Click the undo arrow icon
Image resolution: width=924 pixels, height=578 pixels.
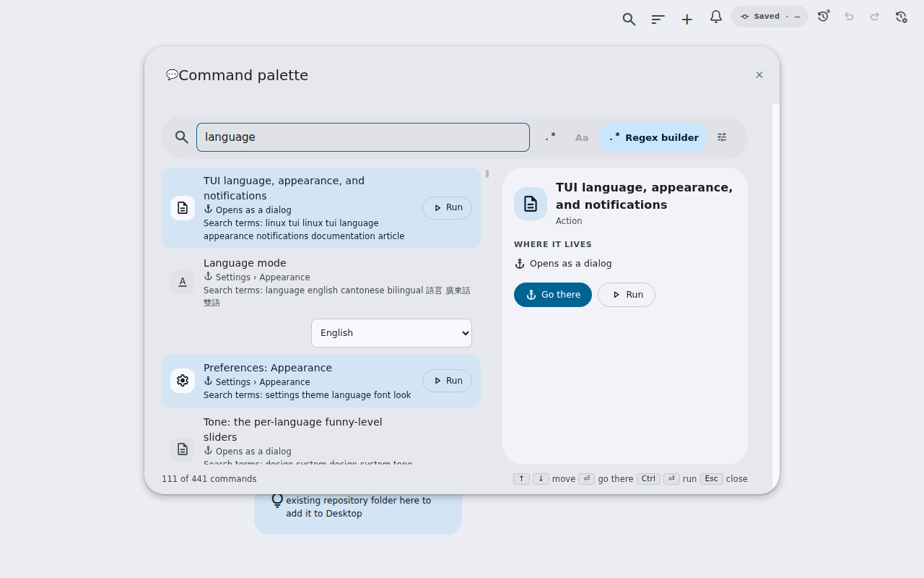[x=849, y=16]
